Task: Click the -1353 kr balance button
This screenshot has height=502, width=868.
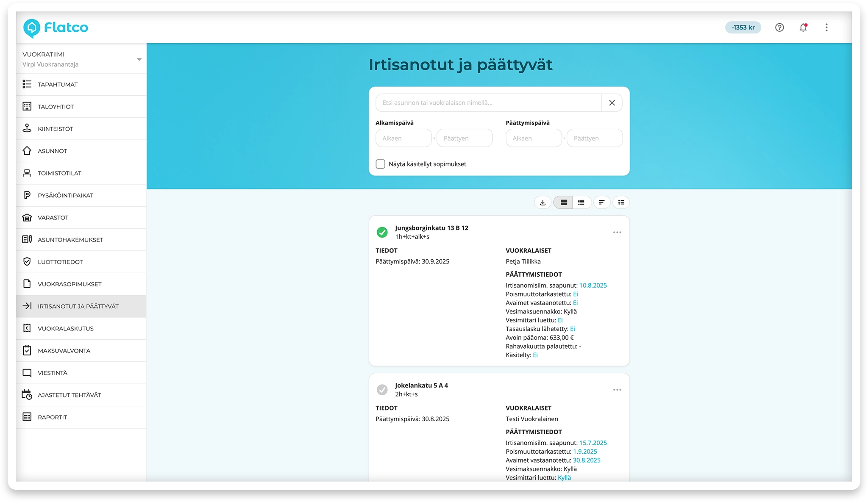Action: 743,27
